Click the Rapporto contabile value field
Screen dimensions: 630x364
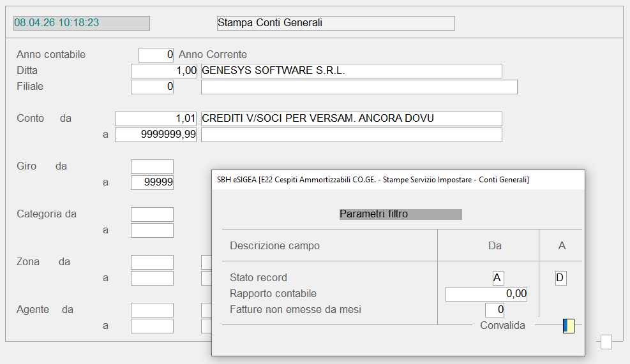(x=486, y=294)
